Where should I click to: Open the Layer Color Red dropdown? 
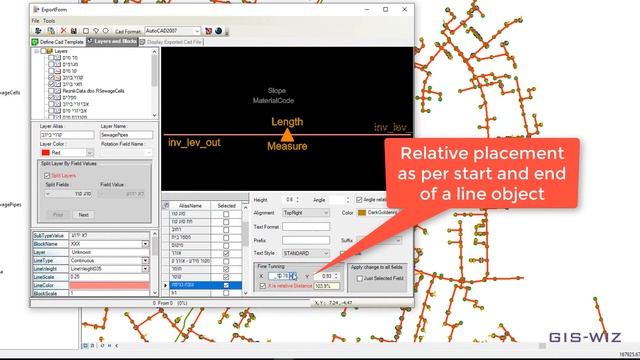coord(90,153)
